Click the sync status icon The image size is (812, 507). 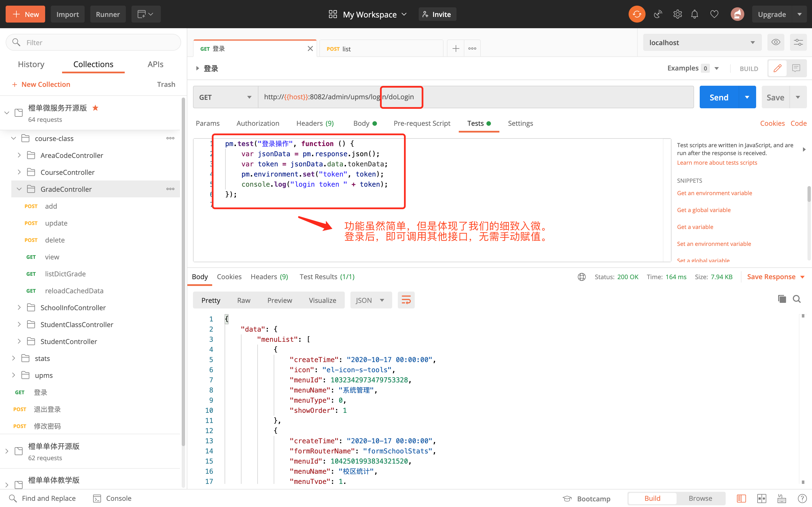coord(636,14)
